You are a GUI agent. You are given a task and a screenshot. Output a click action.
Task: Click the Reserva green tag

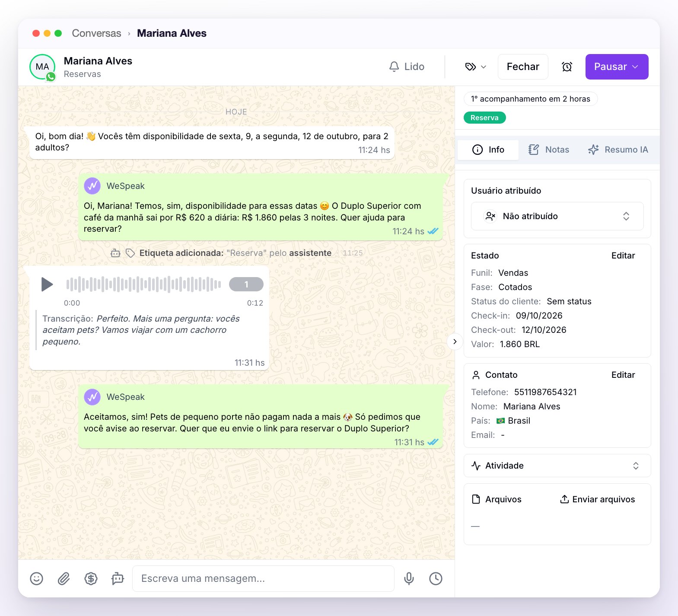(x=484, y=118)
